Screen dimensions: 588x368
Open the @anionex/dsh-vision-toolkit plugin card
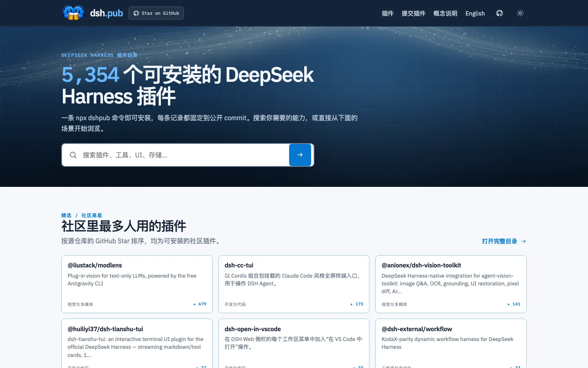coord(451,284)
